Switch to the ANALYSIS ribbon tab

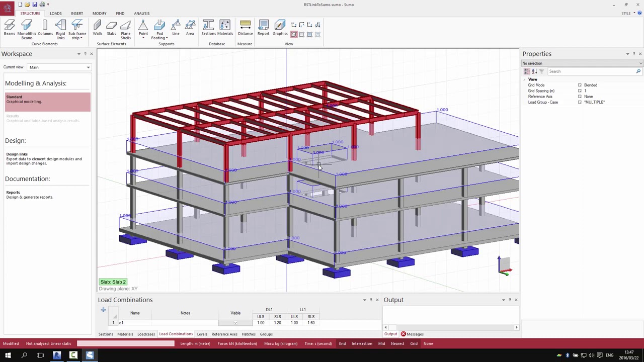142,14
